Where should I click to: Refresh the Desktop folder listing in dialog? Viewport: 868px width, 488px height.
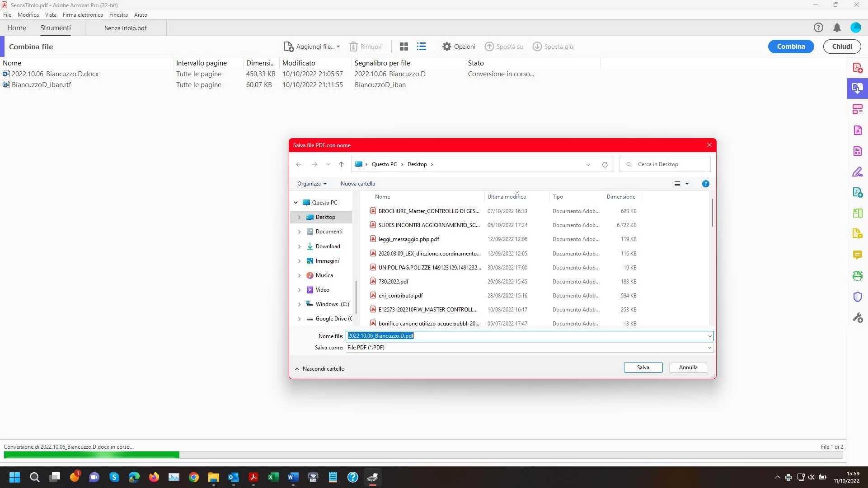point(605,164)
